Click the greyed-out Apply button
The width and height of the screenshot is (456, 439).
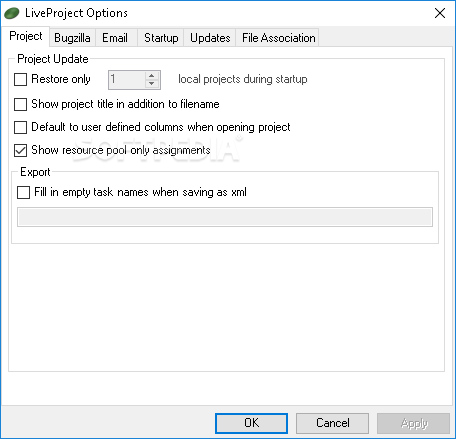pyautogui.click(x=414, y=423)
